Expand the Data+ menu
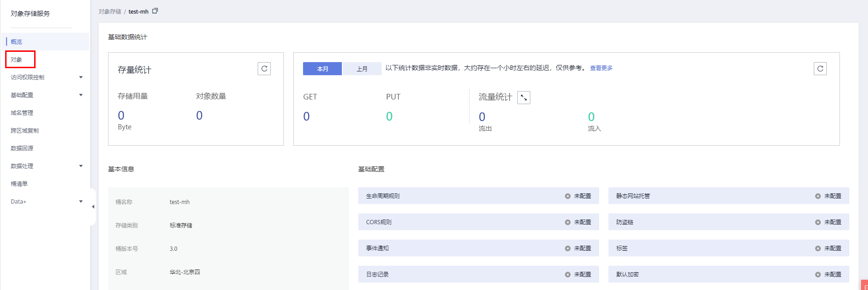The width and height of the screenshot is (868, 290). click(81, 202)
